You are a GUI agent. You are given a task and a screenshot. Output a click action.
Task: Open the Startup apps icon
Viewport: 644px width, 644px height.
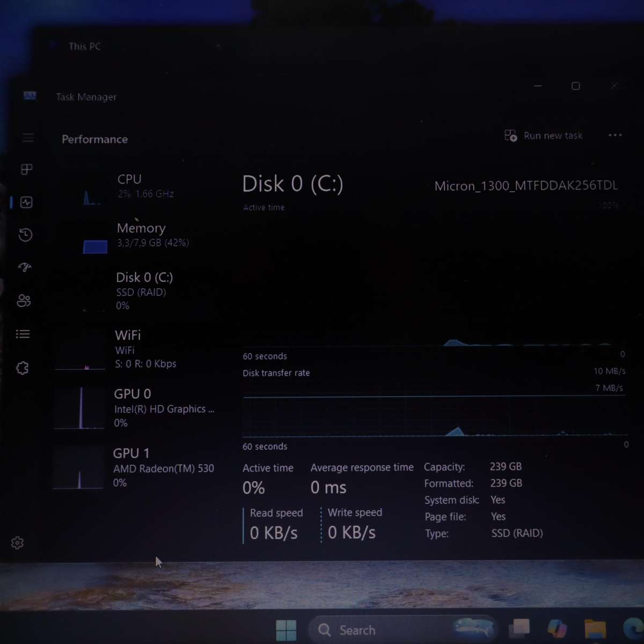point(25,267)
